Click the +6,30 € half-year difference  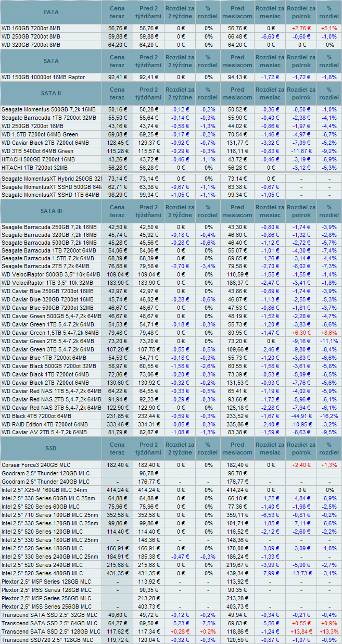coord(301,333)
